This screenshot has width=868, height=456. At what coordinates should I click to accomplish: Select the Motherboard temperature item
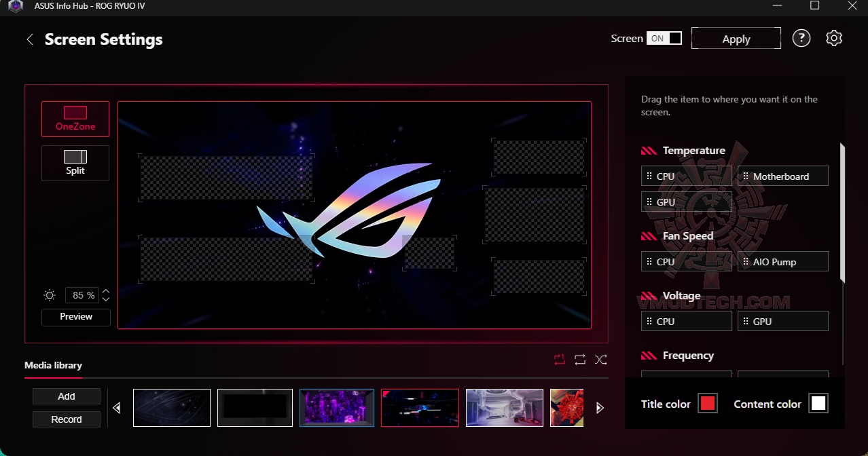pyautogui.click(x=783, y=176)
